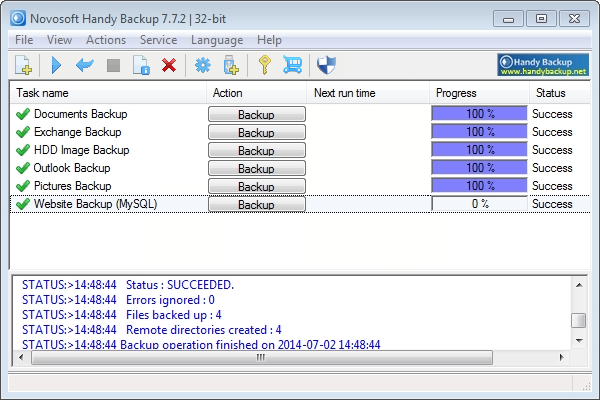Sort by the Progress column header
The width and height of the screenshot is (600, 400).
click(479, 93)
